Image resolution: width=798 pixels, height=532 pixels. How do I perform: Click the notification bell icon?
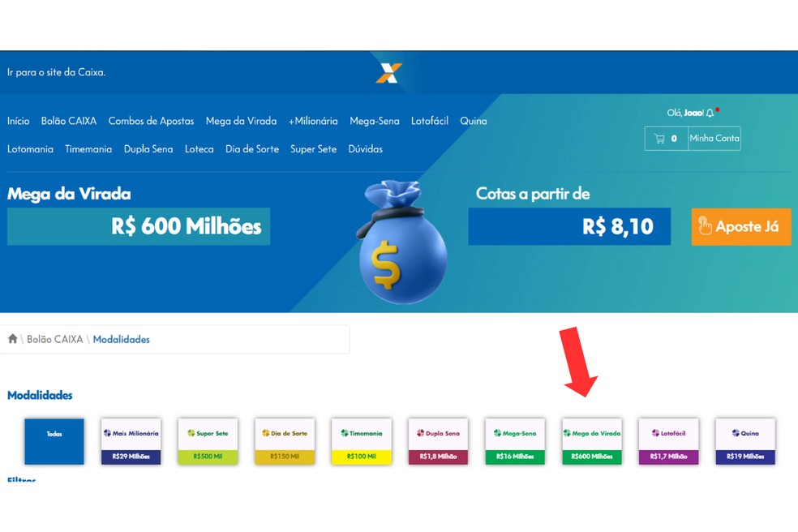point(710,113)
